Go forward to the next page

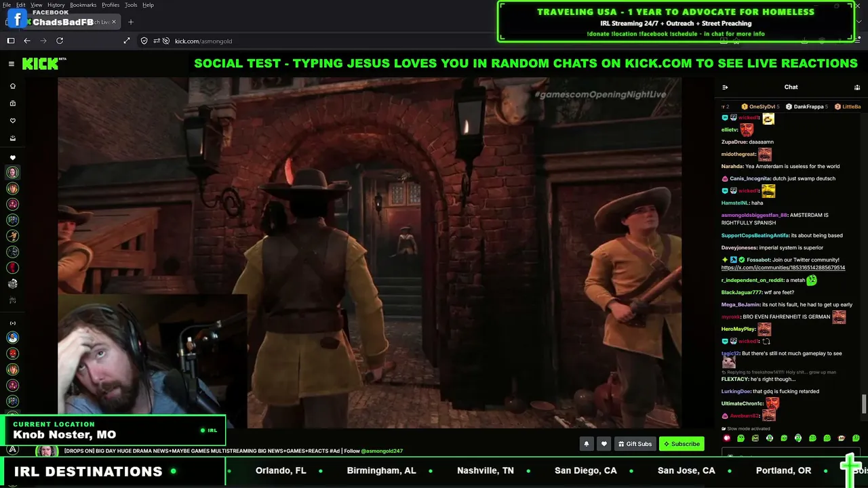point(43,41)
